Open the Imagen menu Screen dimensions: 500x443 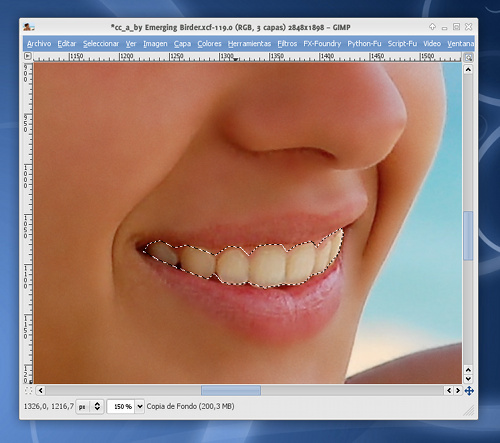pyautogui.click(x=155, y=44)
